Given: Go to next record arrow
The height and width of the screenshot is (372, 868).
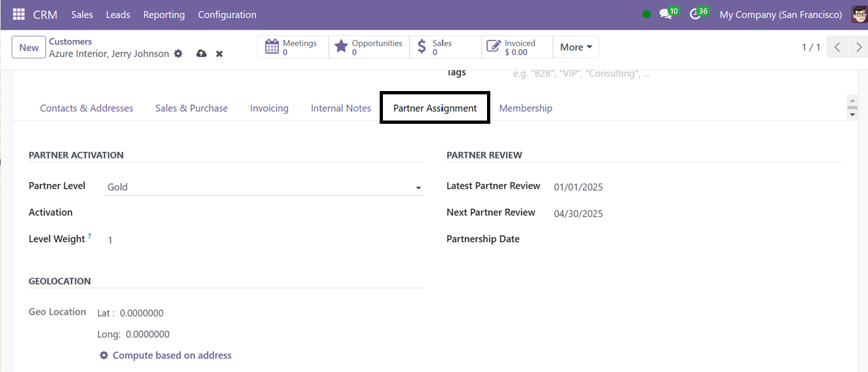Looking at the screenshot, I should click(x=858, y=47).
